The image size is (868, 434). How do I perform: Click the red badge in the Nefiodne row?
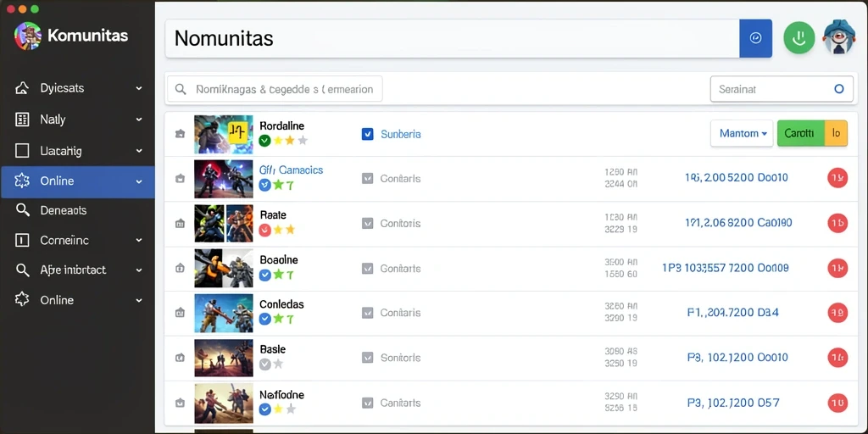[837, 403]
